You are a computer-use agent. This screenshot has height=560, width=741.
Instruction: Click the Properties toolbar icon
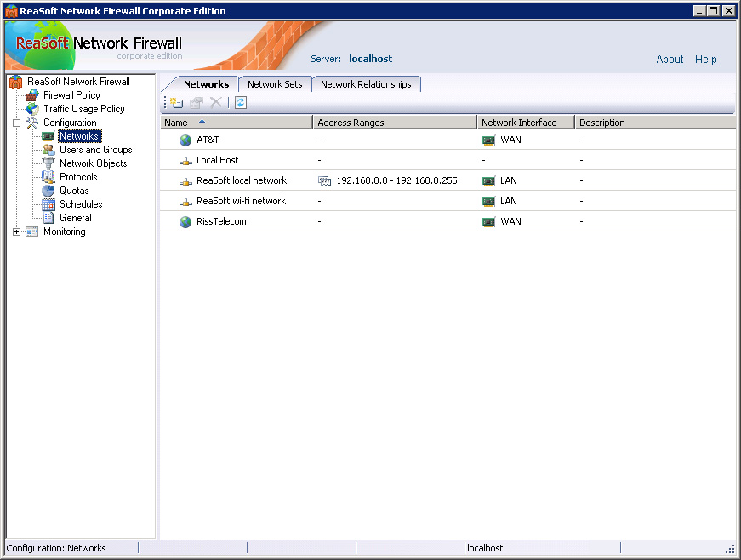click(197, 102)
